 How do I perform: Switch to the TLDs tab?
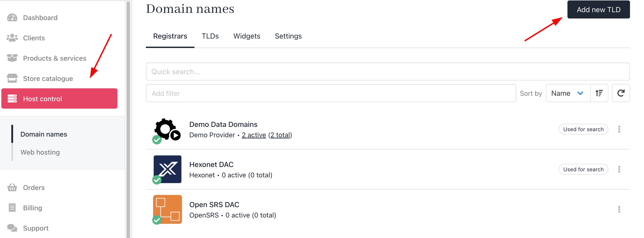[210, 36]
